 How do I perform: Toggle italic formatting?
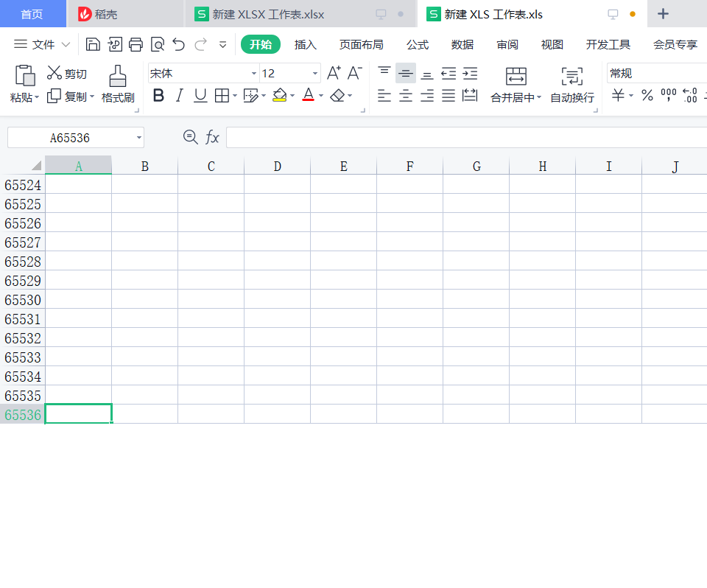pyautogui.click(x=179, y=96)
